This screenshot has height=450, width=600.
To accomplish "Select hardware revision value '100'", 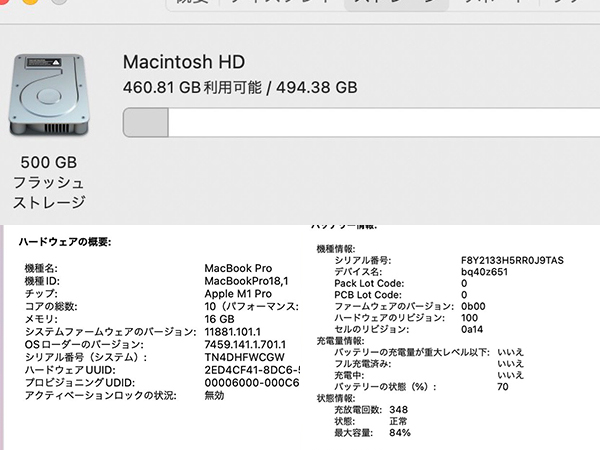I will click(469, 318).
